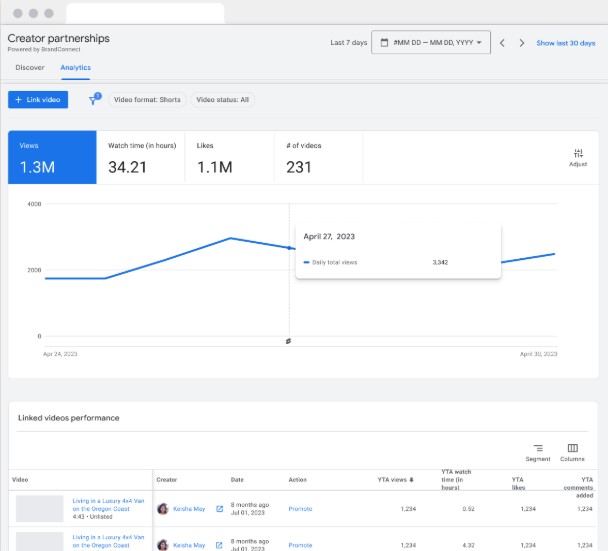Open the first row's creator external link icon

[220, 509]
